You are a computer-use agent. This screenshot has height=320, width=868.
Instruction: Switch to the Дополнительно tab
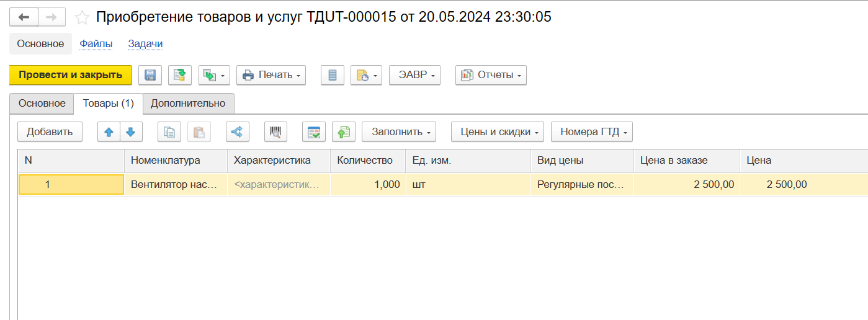189,104
